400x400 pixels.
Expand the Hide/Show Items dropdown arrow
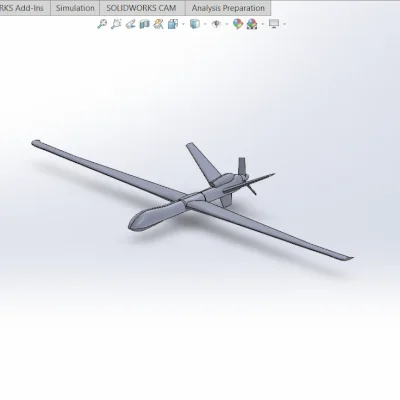click(x=227, y=24)
